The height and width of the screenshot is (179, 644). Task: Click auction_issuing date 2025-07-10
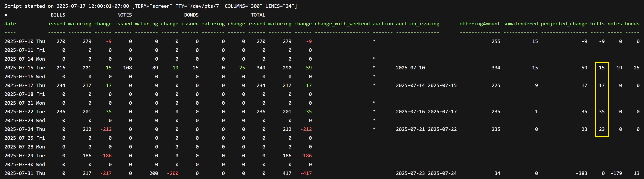click(410, 68)
